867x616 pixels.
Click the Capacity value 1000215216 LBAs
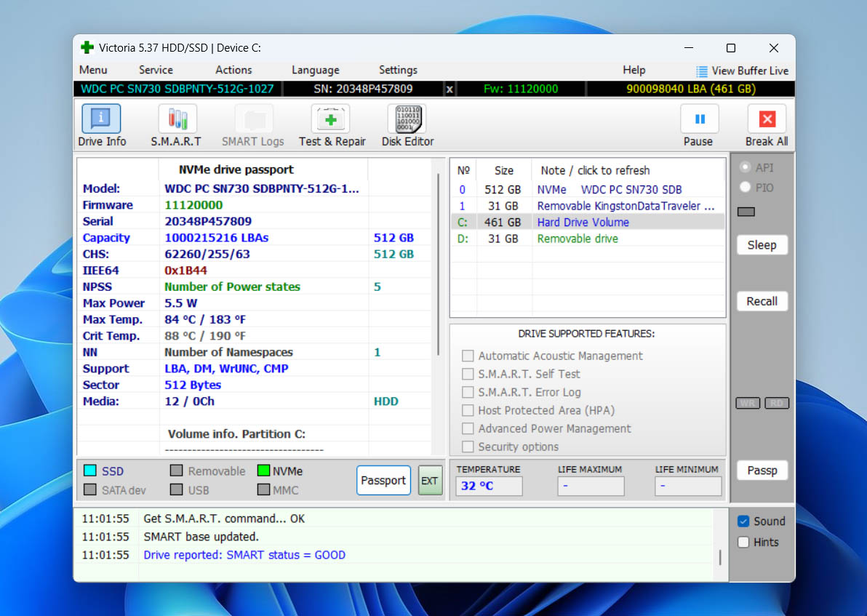[x=216, y=238]
